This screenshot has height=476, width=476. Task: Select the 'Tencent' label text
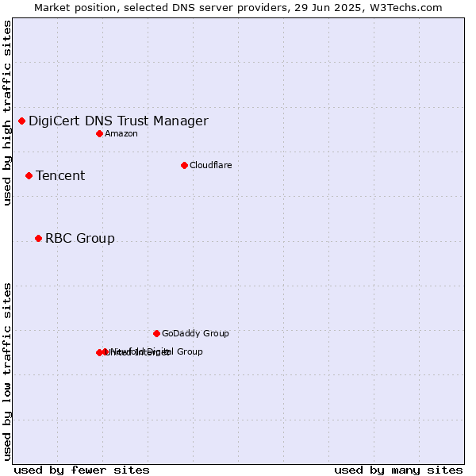click(60, 176)
